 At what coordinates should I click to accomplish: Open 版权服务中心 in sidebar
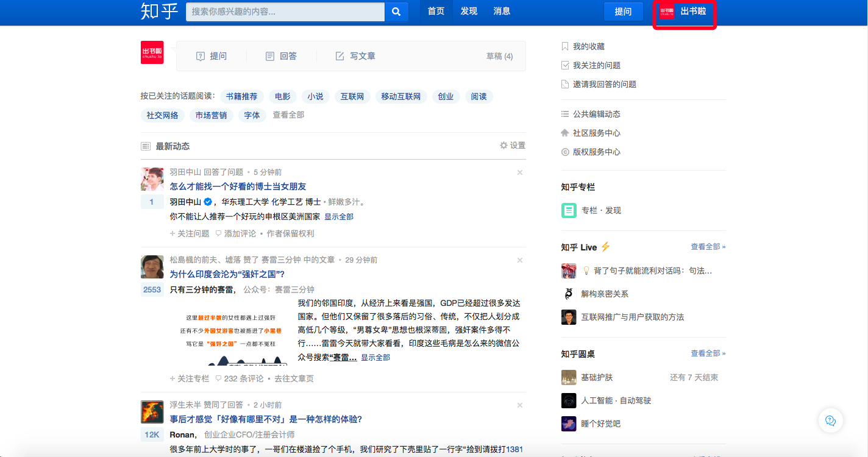pyautogui.click(x=591, y=152)
